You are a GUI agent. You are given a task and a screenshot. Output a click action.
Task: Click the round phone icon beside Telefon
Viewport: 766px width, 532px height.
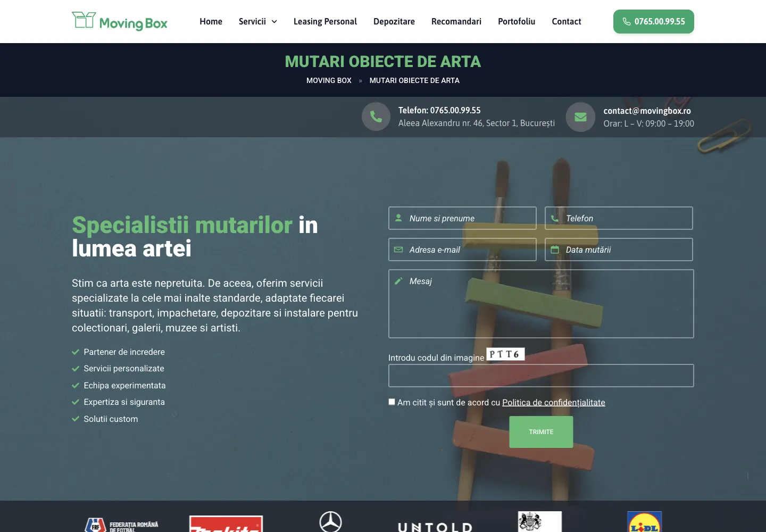point(376,117)
